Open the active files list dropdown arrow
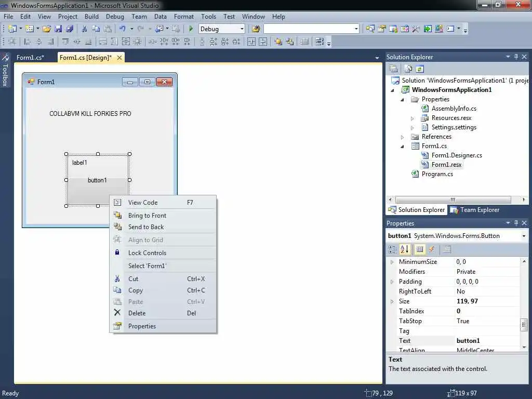This screenshot has height=399, width=532. (x=377, y=58)
